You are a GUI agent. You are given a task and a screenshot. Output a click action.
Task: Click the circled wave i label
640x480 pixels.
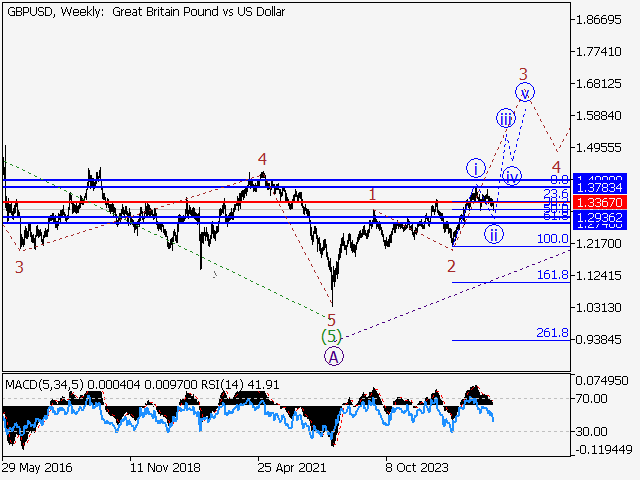(475, 167)
